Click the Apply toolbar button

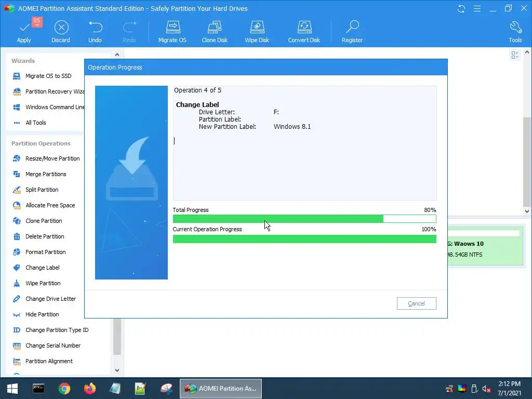click(24, 32)
